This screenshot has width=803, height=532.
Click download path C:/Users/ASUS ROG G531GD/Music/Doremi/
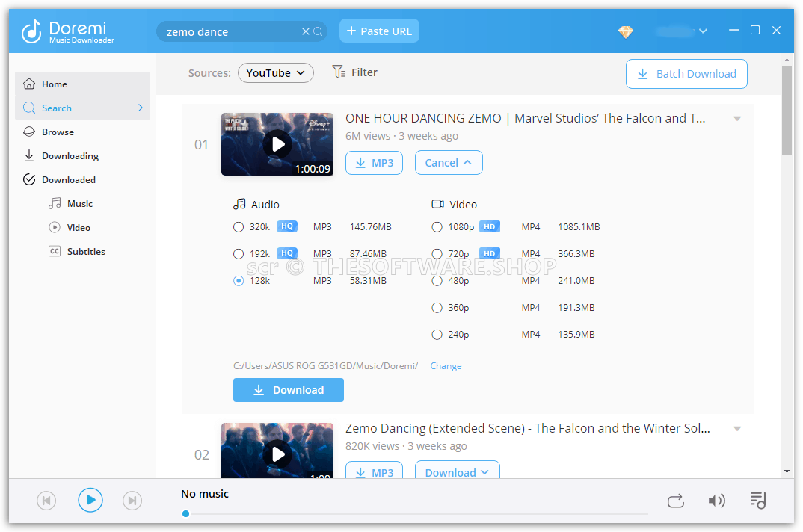(x=326, y=366)
